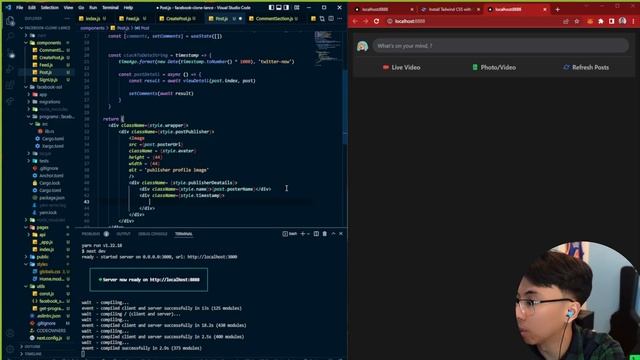Open the Explorer view in the activity bar
The height and width of the screenshot is (360, 640).
(x=10, y=21)
